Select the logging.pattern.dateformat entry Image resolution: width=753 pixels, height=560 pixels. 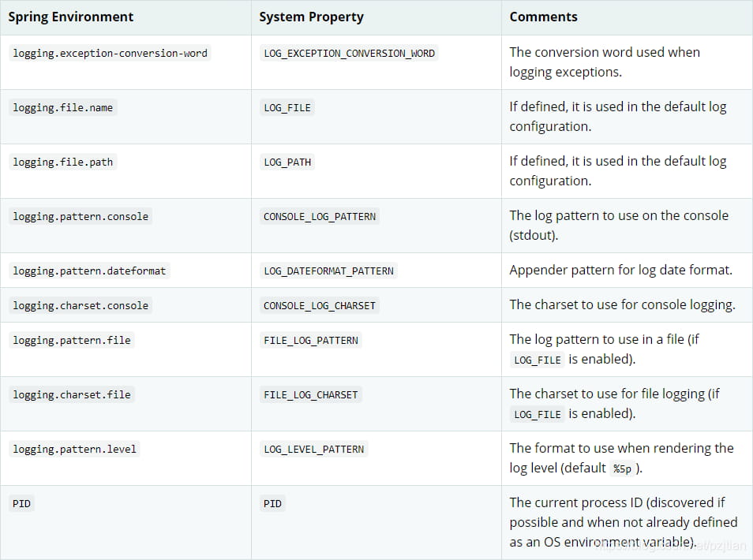(89, 271)
